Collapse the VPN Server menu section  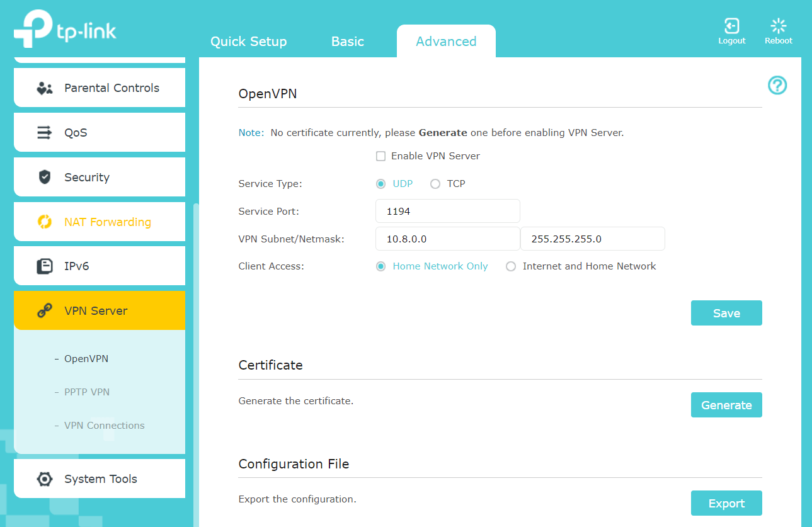pyautogui.click(x=100, y=310)
